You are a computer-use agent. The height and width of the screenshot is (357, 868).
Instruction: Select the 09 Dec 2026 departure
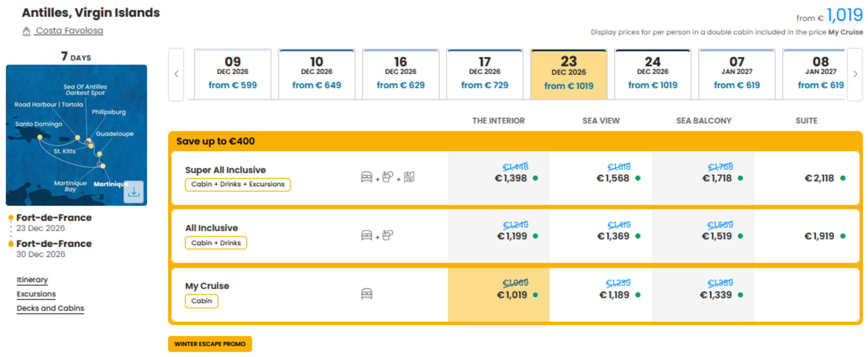[x=233, y=74]
